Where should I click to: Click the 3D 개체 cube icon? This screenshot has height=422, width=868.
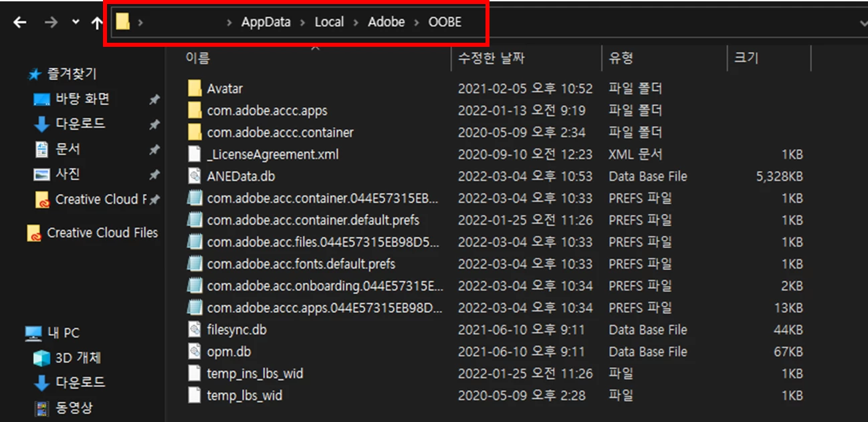[x=41, y=358]
